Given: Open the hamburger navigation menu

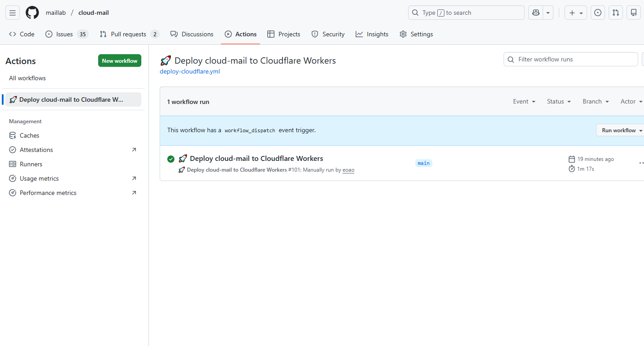Looking at the screenshot, I should point(13,13).
